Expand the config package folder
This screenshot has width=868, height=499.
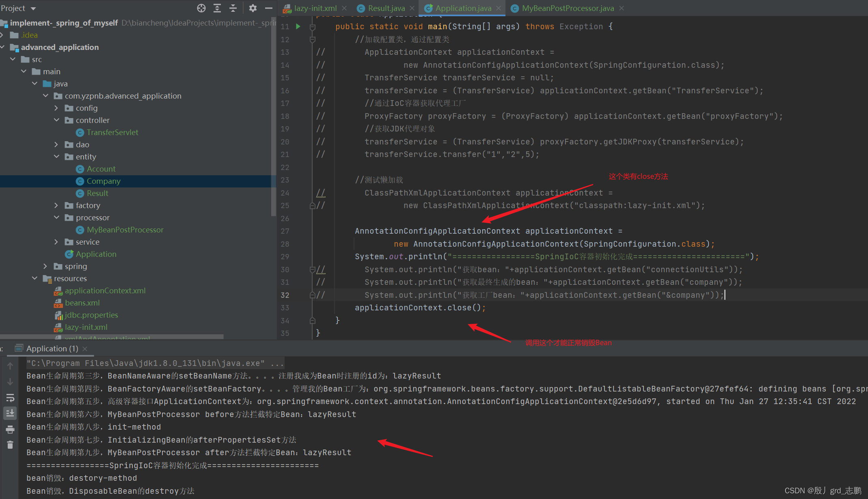pos(56,108)
